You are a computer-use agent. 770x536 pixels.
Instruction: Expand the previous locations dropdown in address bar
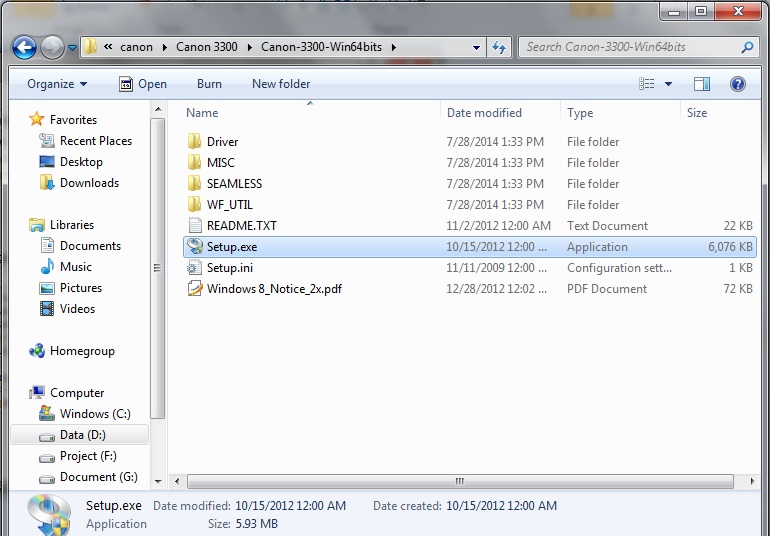476,48
